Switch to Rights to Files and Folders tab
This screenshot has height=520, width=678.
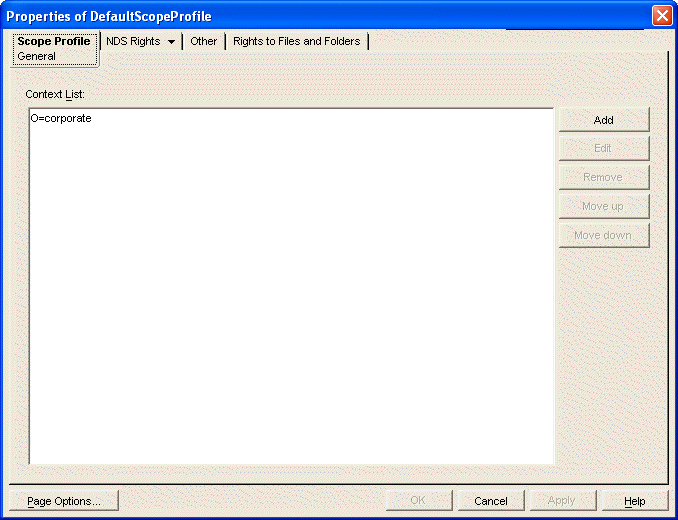click(297, 41)
